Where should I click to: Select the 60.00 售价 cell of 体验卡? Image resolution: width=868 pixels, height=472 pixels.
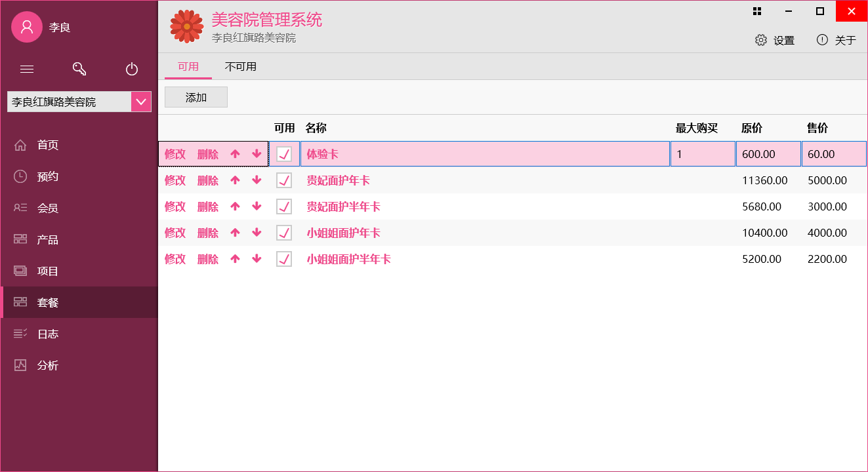(833, 154)
